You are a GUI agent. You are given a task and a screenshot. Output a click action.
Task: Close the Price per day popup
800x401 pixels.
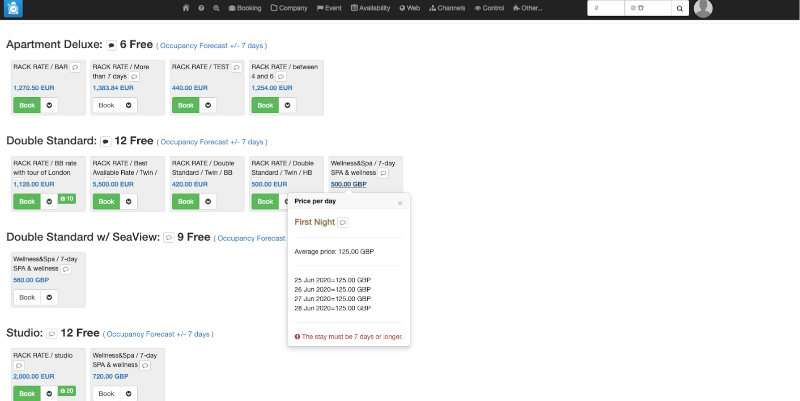[400, 202]
